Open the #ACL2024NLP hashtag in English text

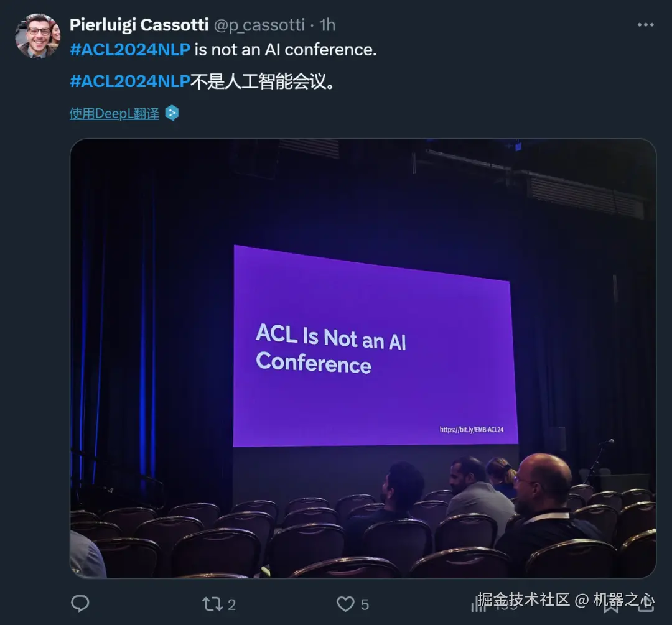(130, 50)
